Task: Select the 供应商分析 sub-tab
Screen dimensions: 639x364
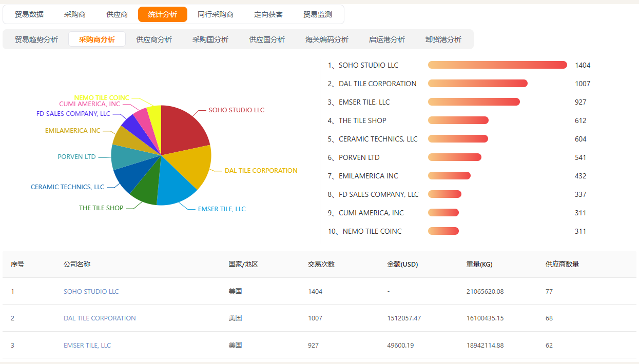Action: click(x=154, y=39)
